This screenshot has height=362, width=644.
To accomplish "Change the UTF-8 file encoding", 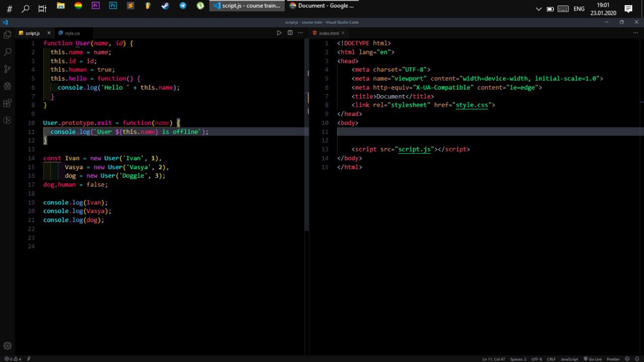I will coord(536,359).
